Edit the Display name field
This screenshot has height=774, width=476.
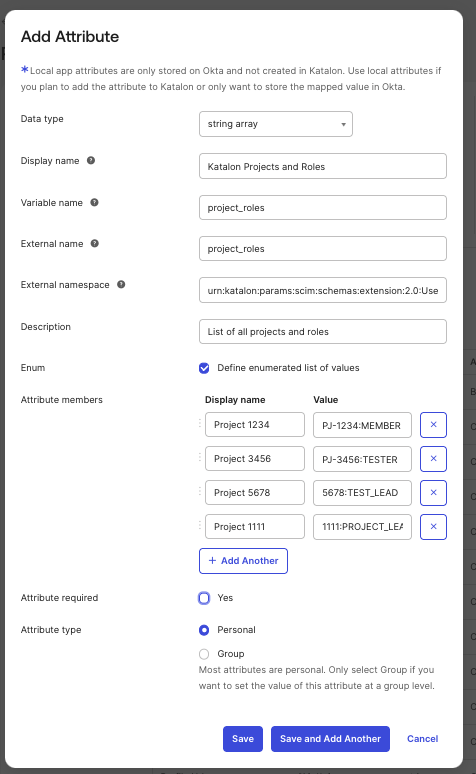(323, 166)
